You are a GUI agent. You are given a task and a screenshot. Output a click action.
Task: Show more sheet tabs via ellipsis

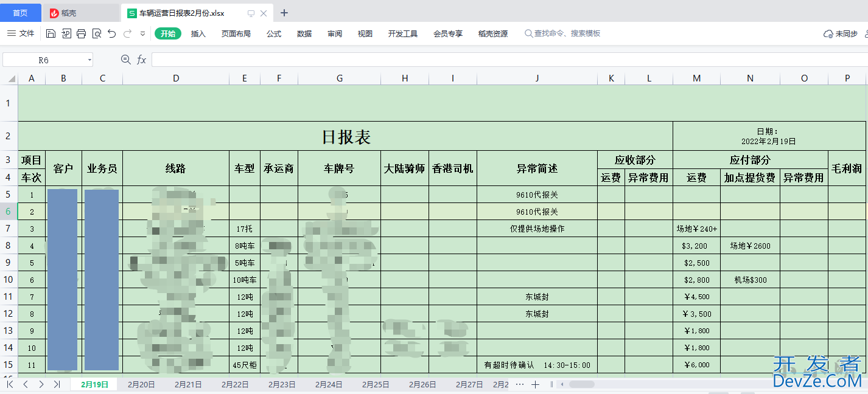(x=519, y=384)
